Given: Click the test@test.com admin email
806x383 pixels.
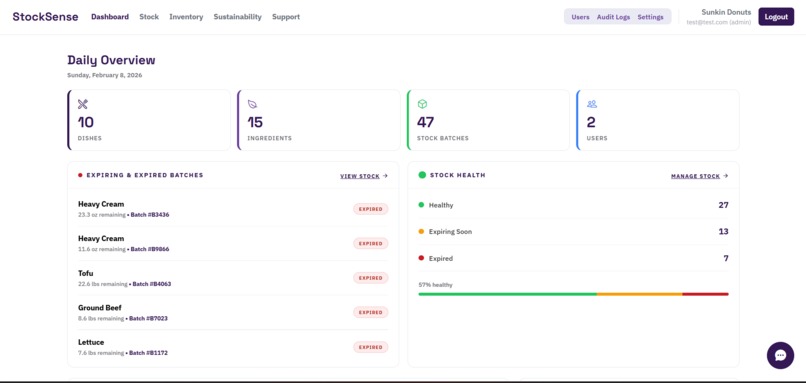Looking at the screenshot, I should tap(719, 23).
